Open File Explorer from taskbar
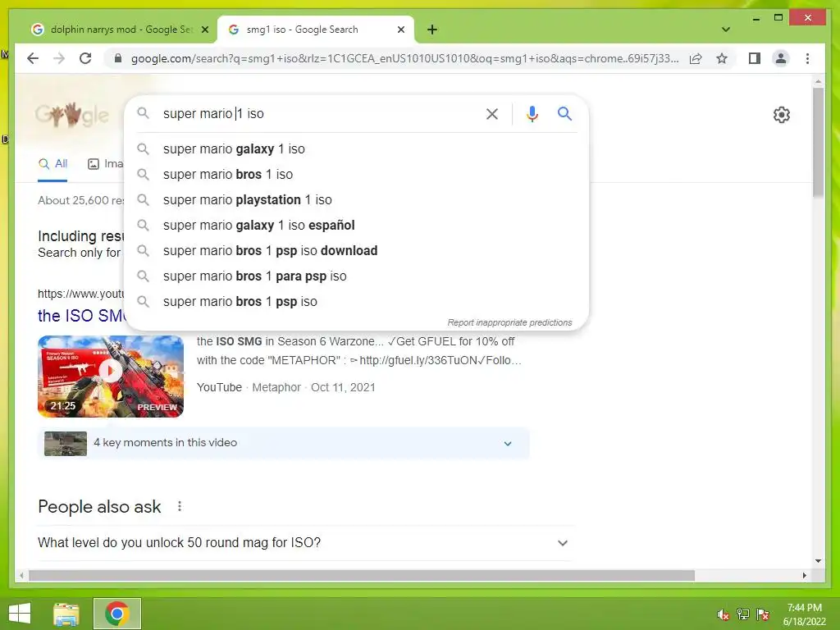Image resolution: width=840 pixels, height=630 pixels. click(x=66, y=614)
